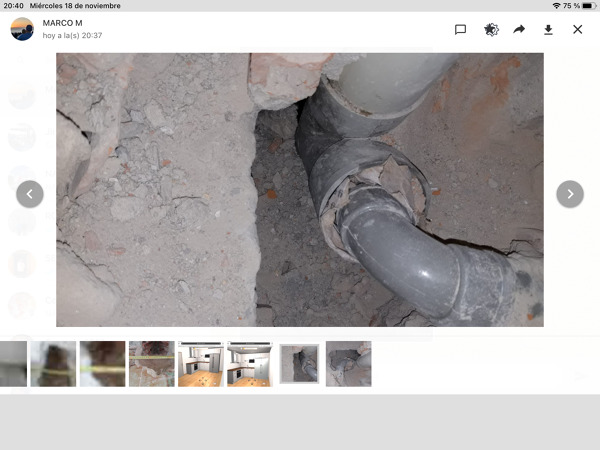Open thumbnail of reddish wall with tape
The image size is (600, 450).
pos(151,364)
